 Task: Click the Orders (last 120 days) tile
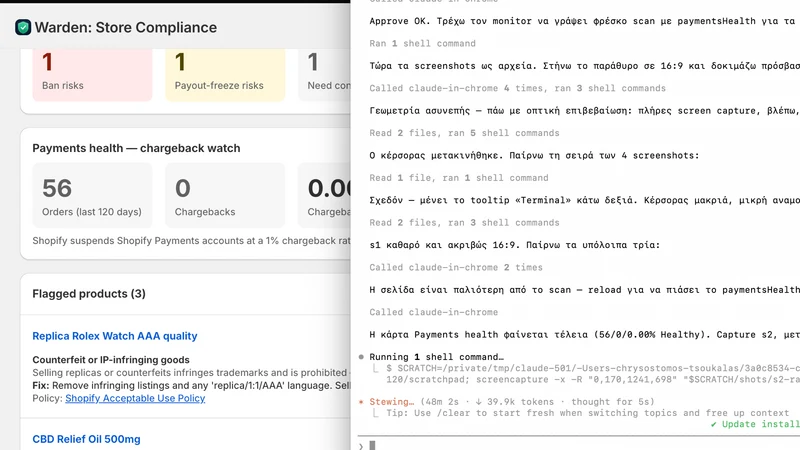[x=92, y=195]
